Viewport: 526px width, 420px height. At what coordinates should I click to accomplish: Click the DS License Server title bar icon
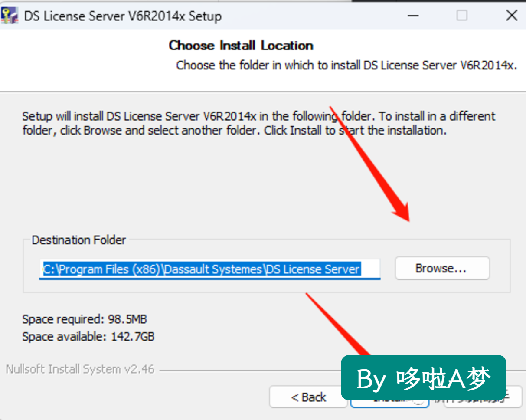(x=9, y=16)
